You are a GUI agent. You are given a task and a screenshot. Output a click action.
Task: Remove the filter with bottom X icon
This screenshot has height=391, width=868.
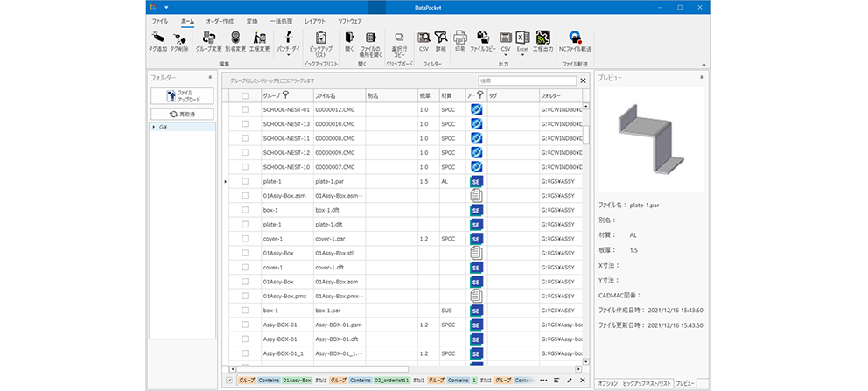tap(583, 381)
